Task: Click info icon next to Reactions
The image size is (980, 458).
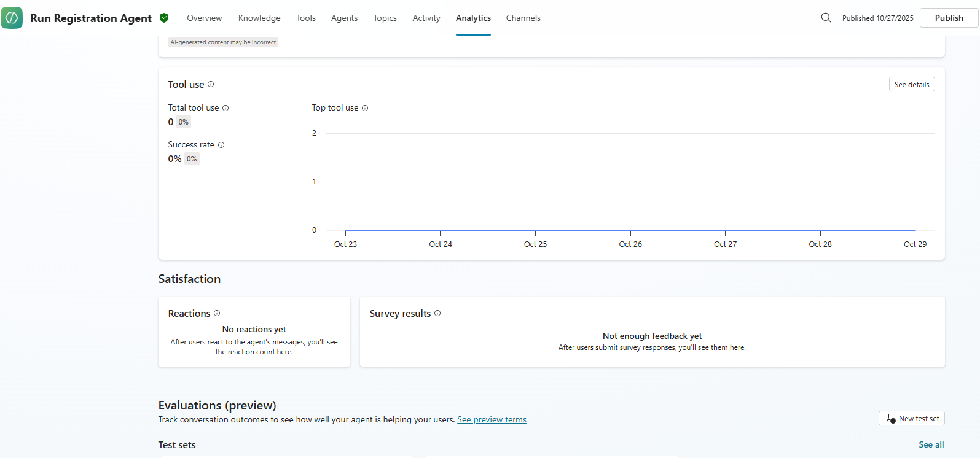Action: pos(217,313)
